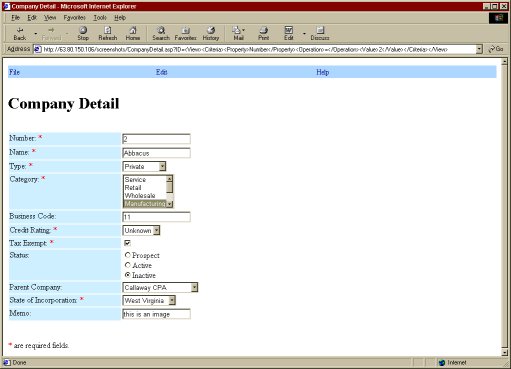Select the Prospect status radio button
Viewport: 511px width, 369px height.
coord(127,255)
